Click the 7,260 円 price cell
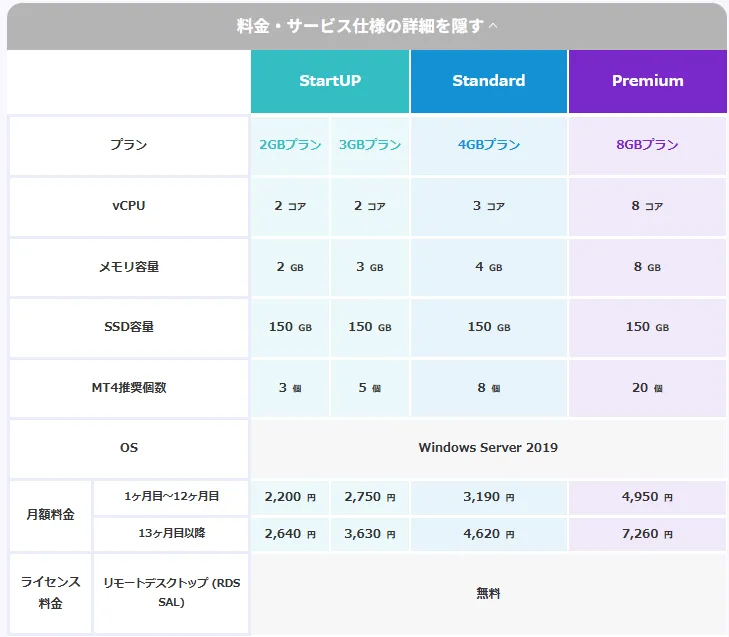The image size is (729, 637). (x=647, y=534)
